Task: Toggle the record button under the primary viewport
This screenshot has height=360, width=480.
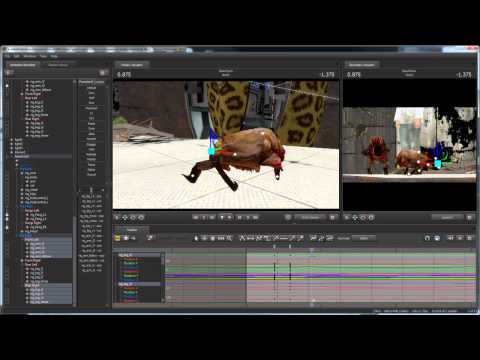Action: (288, 217)
